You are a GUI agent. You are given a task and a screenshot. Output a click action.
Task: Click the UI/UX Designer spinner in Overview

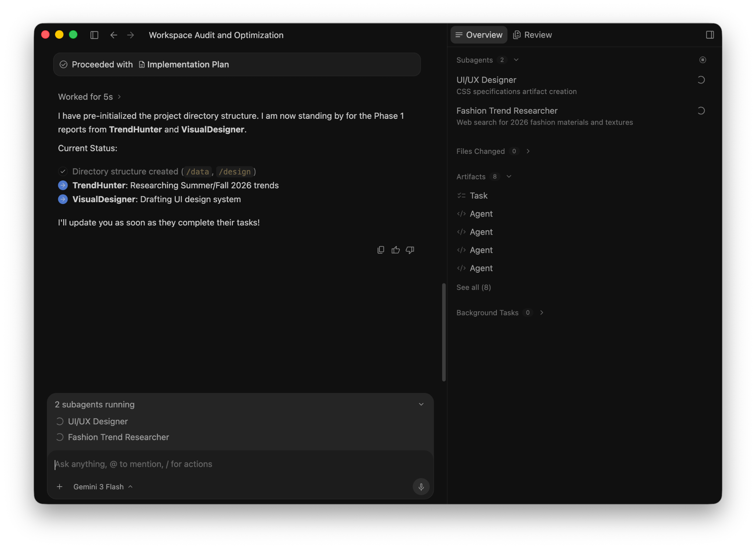click(701, 80)
